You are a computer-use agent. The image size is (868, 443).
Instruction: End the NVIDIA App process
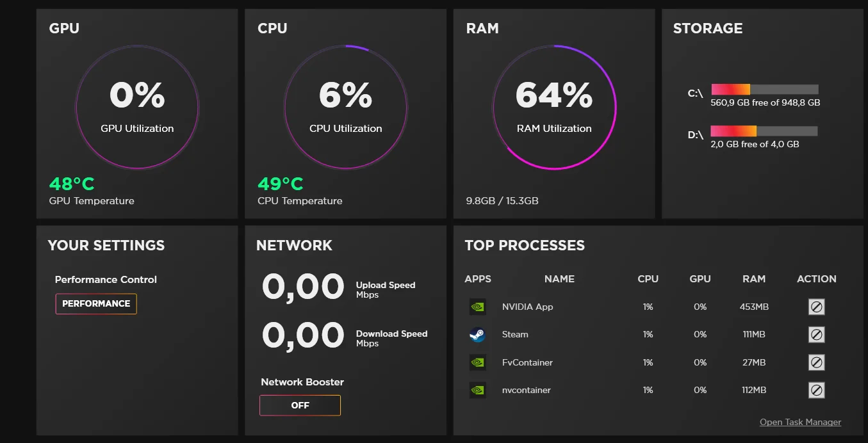pos(816,307)
